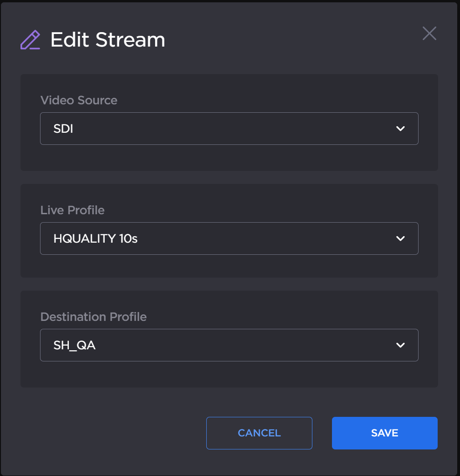Open the Live Profile dropdown

point(229,238)
